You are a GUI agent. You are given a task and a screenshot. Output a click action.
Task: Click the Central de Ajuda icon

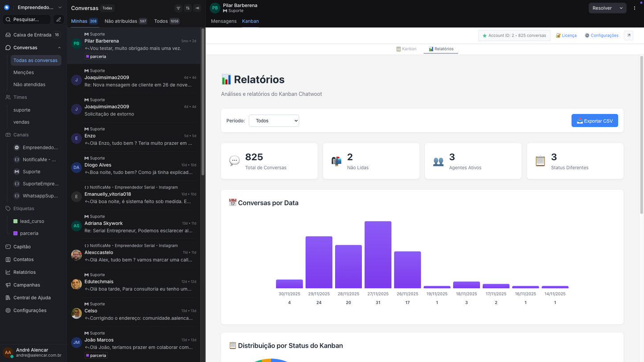pos(9,297)
